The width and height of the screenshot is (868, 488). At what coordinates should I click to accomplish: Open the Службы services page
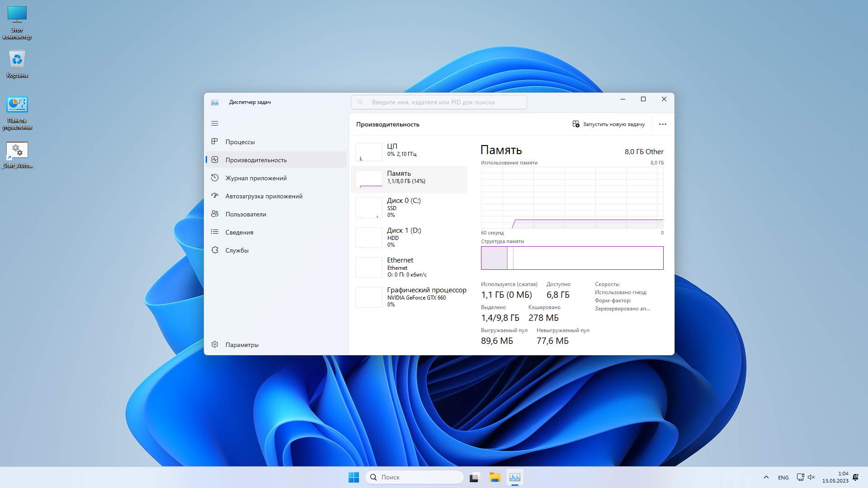pyautogui.click(x=237, y=250)
